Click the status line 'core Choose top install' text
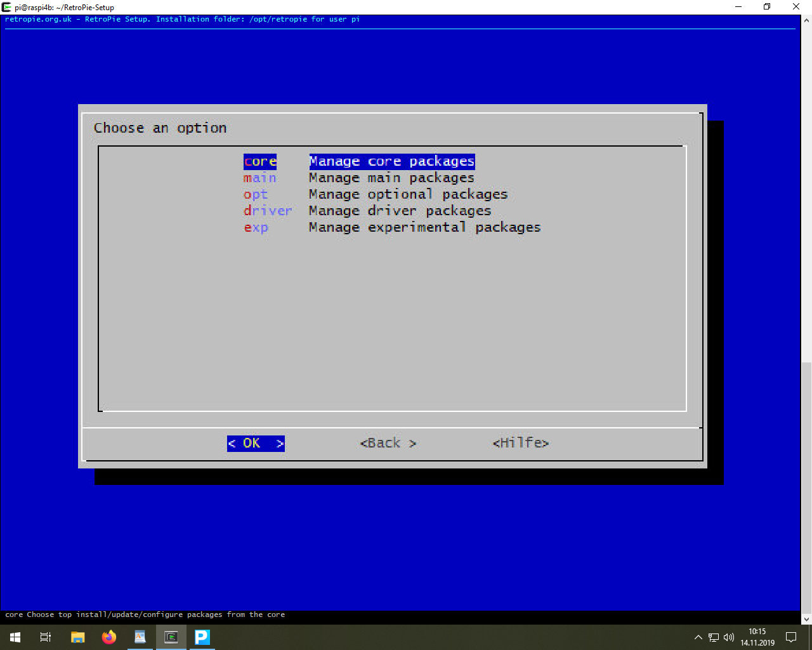 click(x=145, y=614)
